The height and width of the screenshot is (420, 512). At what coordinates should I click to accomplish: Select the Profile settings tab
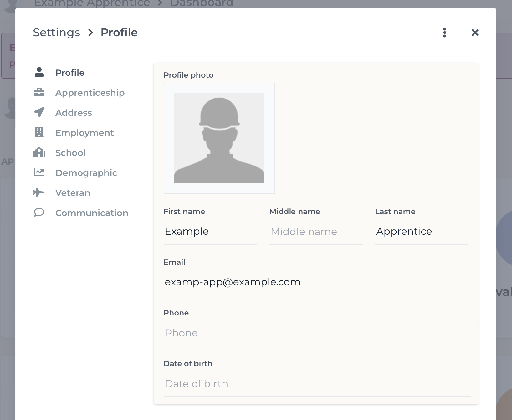[x=70, y=73]
